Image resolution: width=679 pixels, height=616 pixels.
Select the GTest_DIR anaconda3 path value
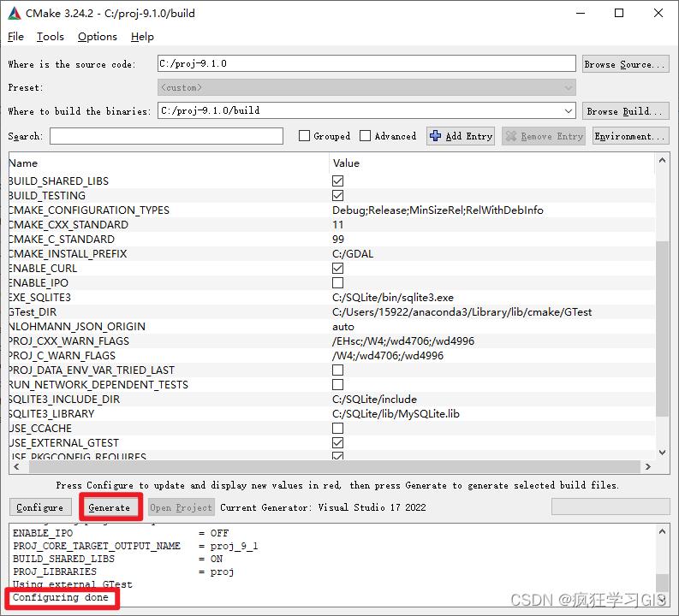462,312
